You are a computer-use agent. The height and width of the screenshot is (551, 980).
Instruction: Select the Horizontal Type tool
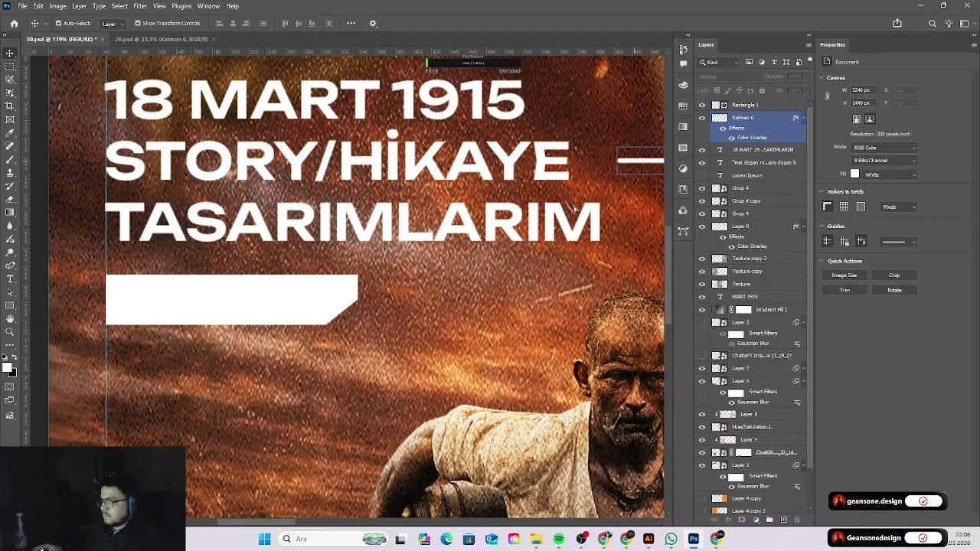[x=10, y=279]
